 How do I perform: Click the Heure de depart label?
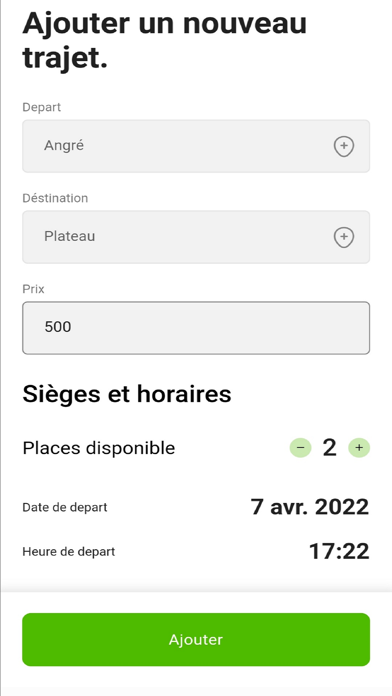pyautogui.click(x=69, y=552)
